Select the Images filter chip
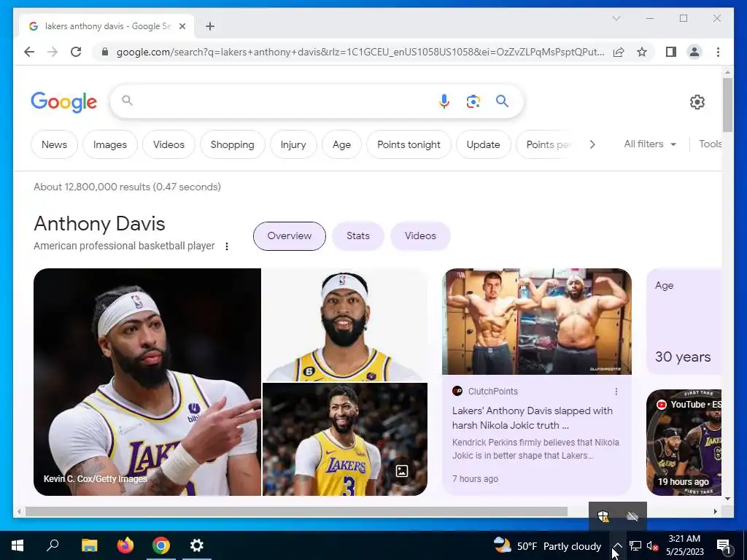 click(110, 144)
